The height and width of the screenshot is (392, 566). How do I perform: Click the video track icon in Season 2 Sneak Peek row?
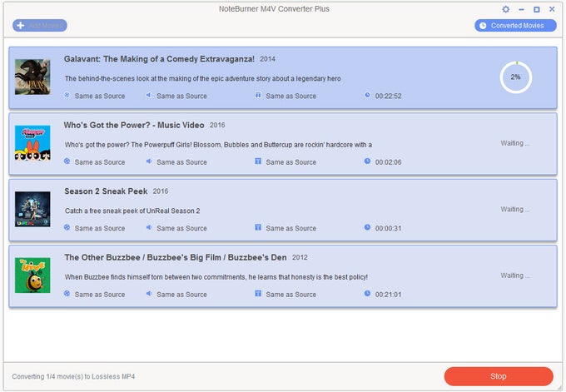click(67, 227)
